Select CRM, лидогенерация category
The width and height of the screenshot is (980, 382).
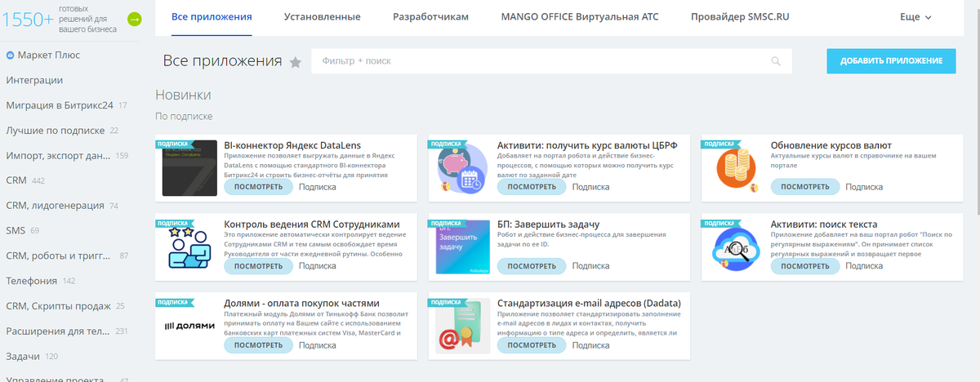click(56, 206)
